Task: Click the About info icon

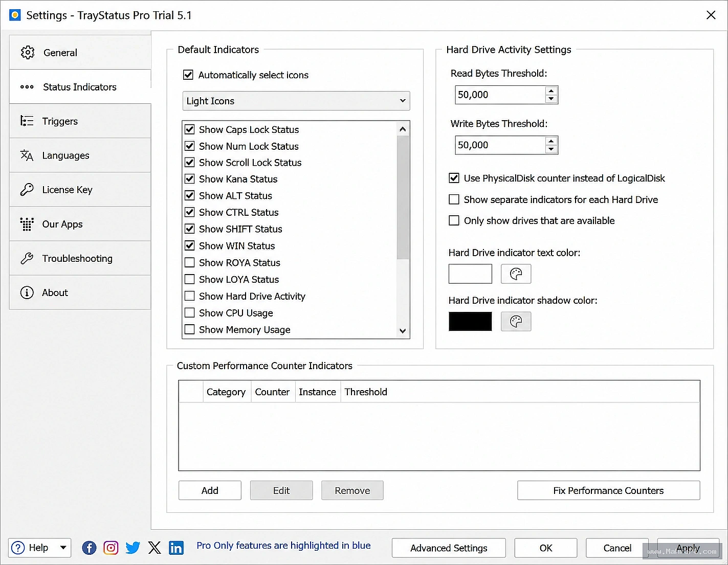Action: [27, 292]
